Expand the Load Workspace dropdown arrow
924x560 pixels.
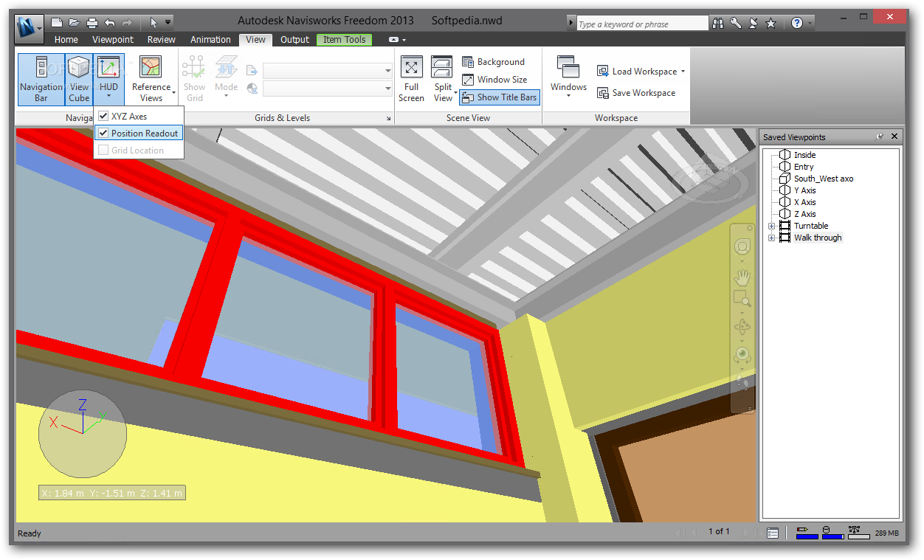pyautogui.click(x=683, y=72)
